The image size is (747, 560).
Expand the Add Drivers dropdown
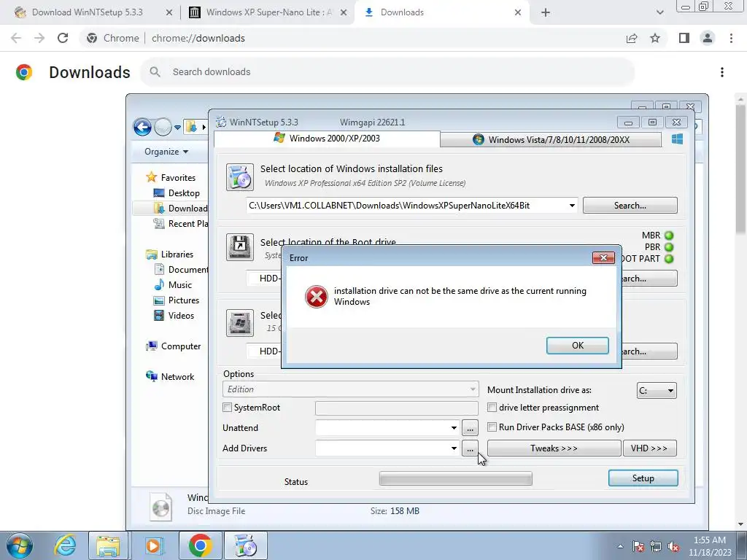(x=454, y=448)
